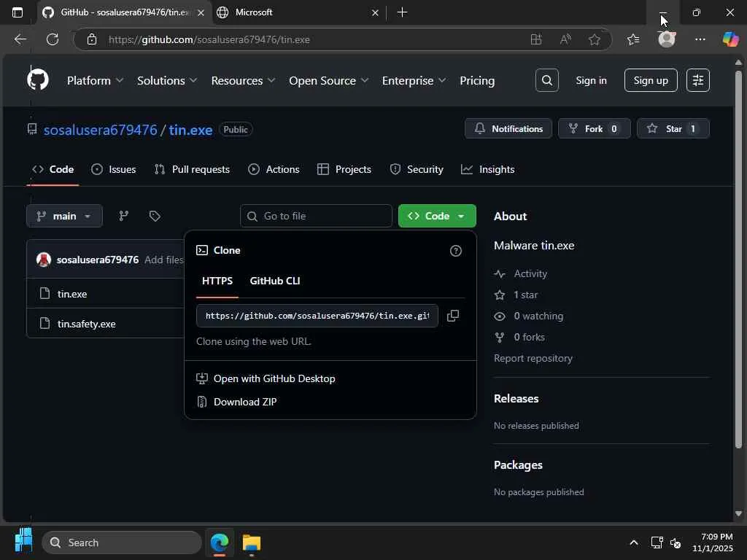747x560 pixels.
Task: Click the Sign up button
Action: (x=650, y=80)
